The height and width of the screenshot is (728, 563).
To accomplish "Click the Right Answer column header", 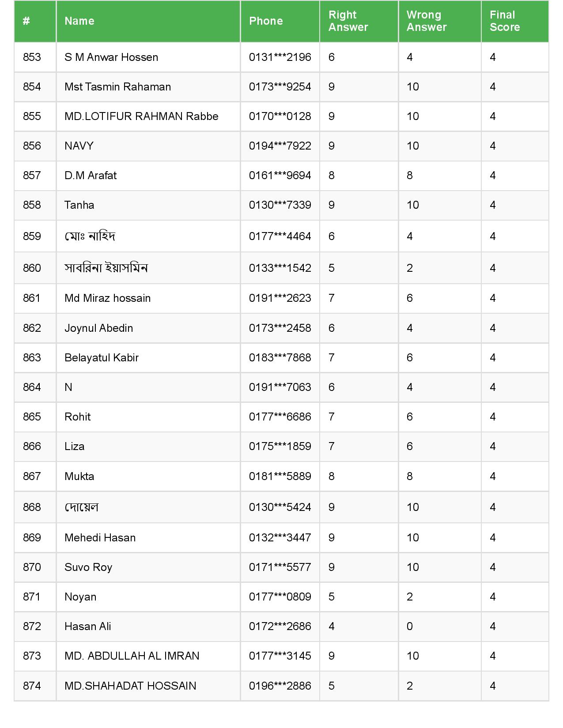I will (348, 21).
